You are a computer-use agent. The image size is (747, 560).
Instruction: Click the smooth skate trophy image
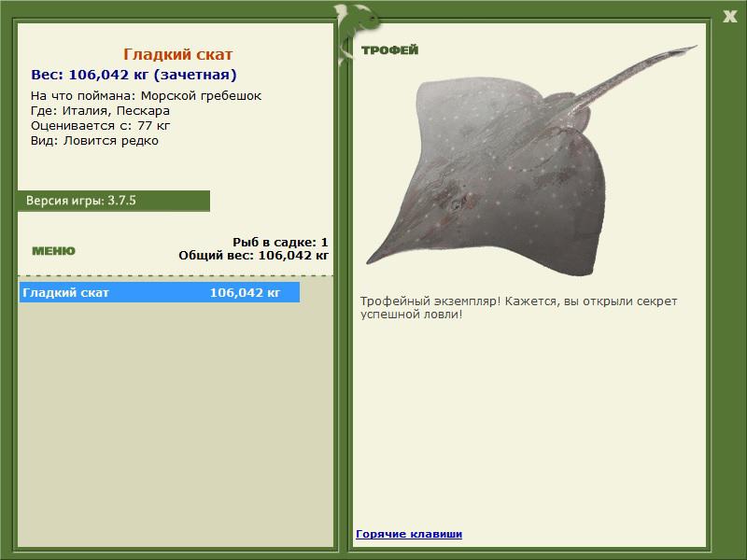pyautogui.click(x=530, y=161)
